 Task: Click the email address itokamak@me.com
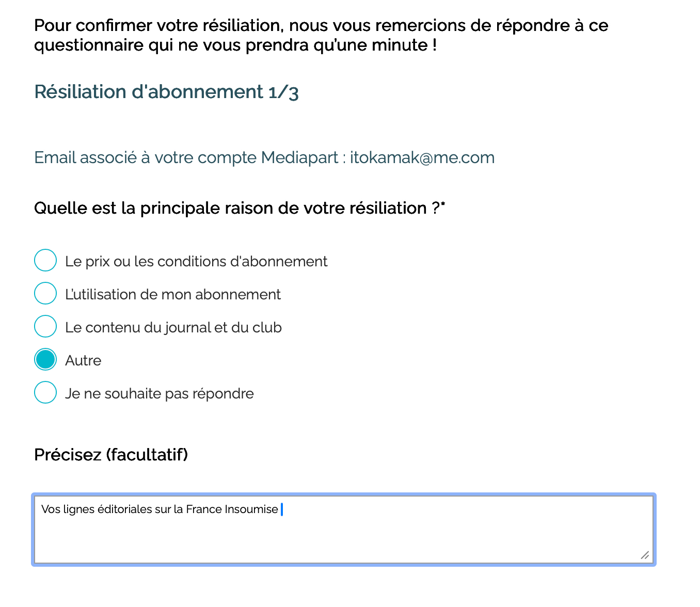[x=422, y=157]
